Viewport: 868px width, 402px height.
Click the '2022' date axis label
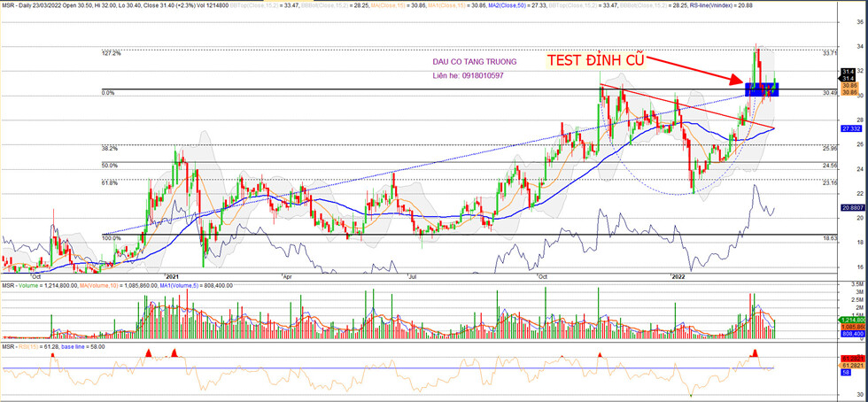[678, 275]
